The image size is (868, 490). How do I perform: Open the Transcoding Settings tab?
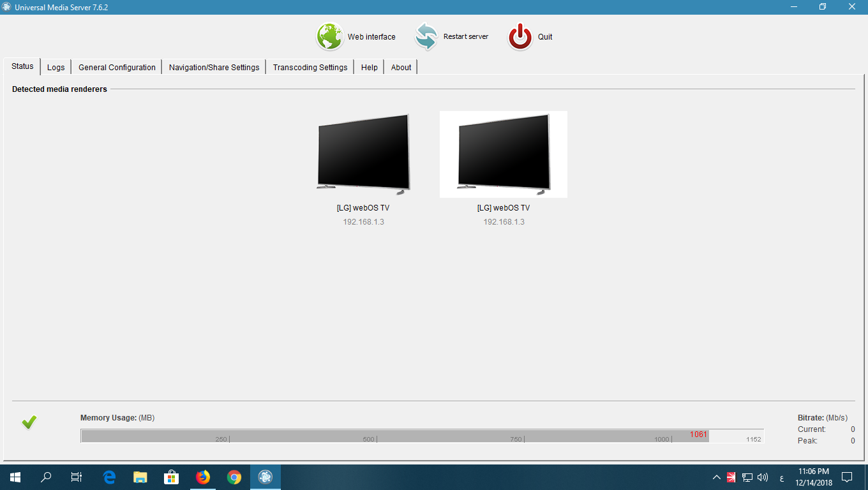tap(310, 67)
